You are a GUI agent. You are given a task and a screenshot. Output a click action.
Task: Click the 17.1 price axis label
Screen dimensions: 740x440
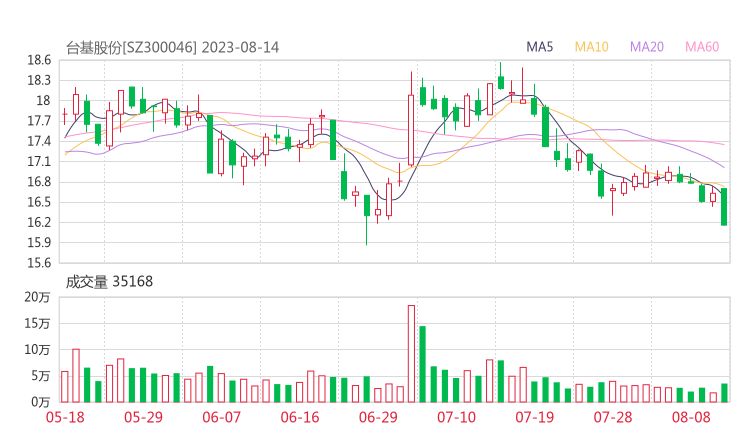tap(39, 161)
